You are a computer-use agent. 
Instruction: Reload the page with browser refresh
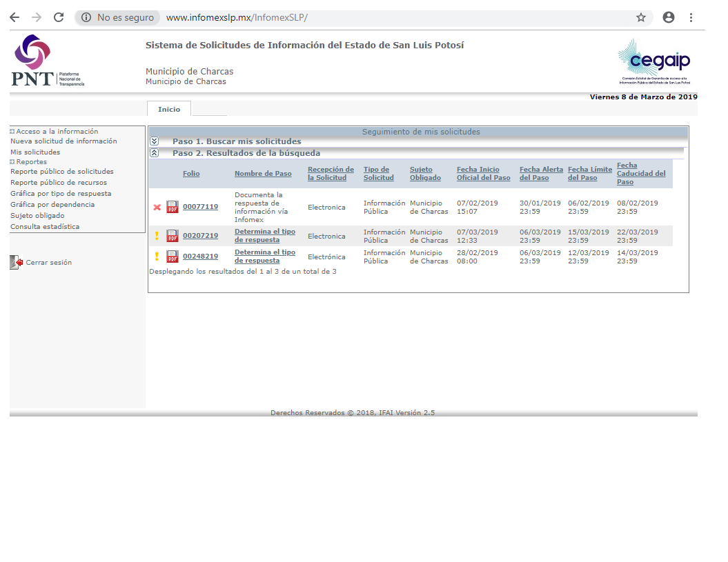tap(59, 17)
